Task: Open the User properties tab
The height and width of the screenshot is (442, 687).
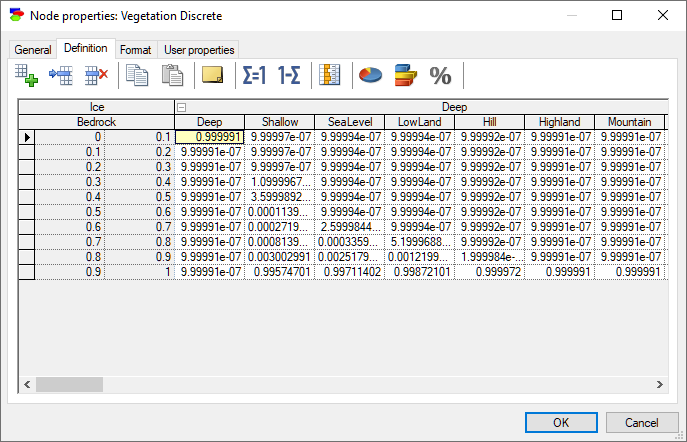Action: click(199, 50)
